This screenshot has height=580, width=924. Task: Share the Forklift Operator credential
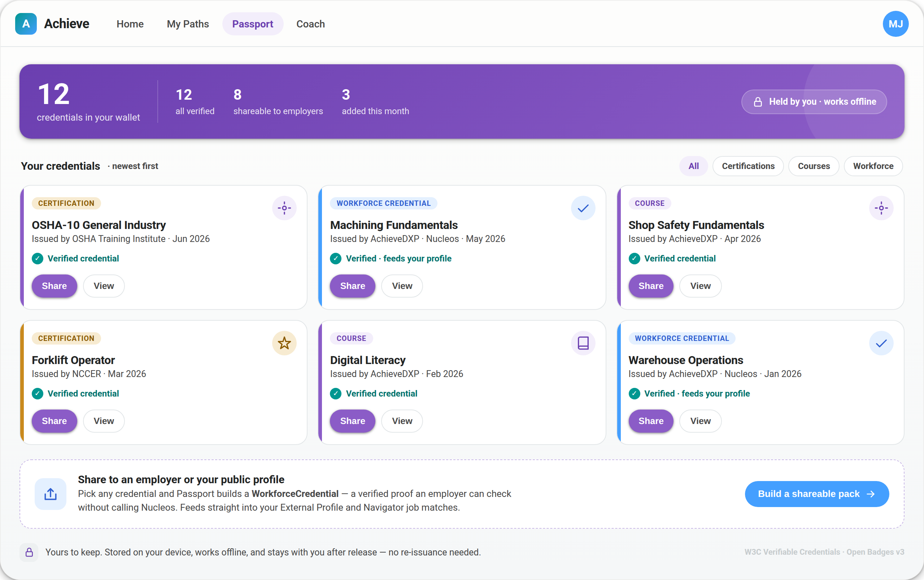54,421
